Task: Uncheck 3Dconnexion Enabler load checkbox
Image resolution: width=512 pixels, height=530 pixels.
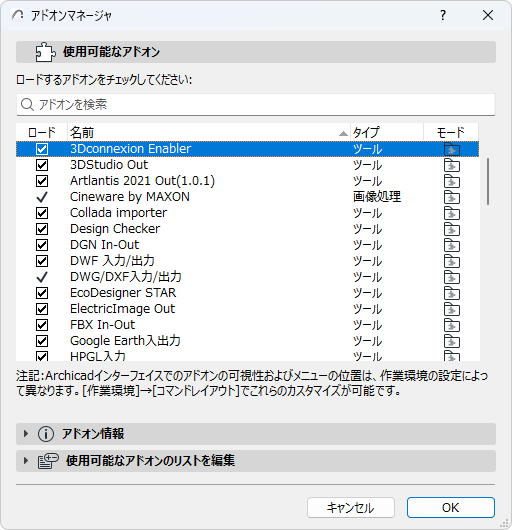Action: (42, 149)
